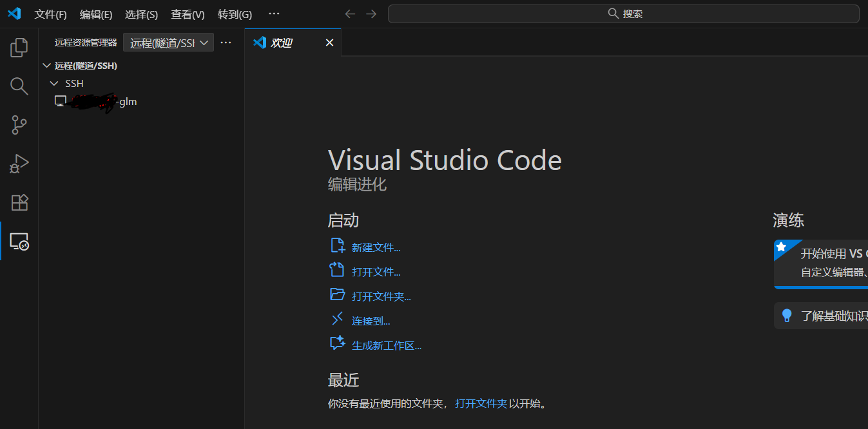
Task: Open the 远程(隧道/SSH) dropdown selector
Action: (168, 42)
